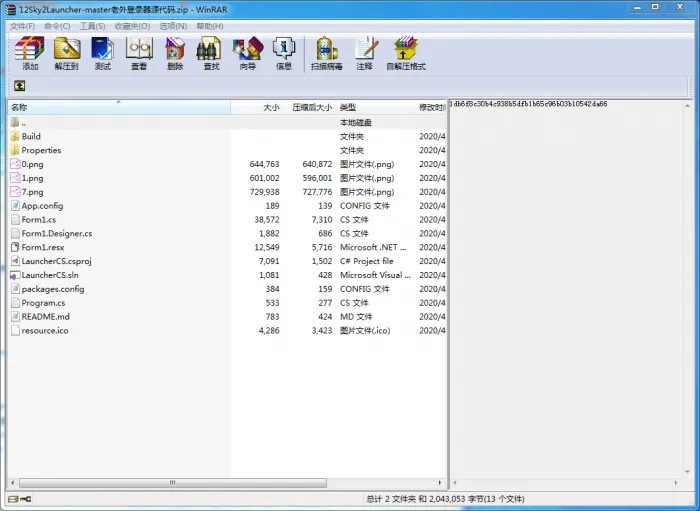
Task: Click the 'Microsoft Visual ...' type cell
Action: (x=375, y=275)
